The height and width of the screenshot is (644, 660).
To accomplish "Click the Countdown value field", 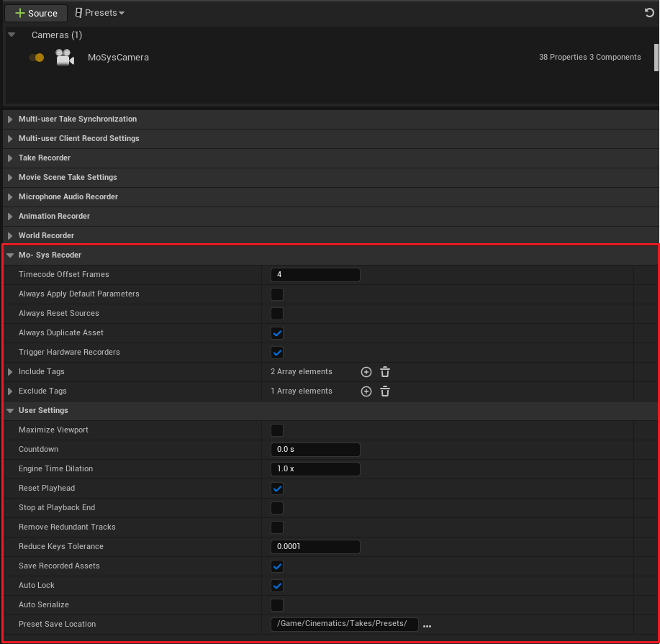I will pos(315,450).
